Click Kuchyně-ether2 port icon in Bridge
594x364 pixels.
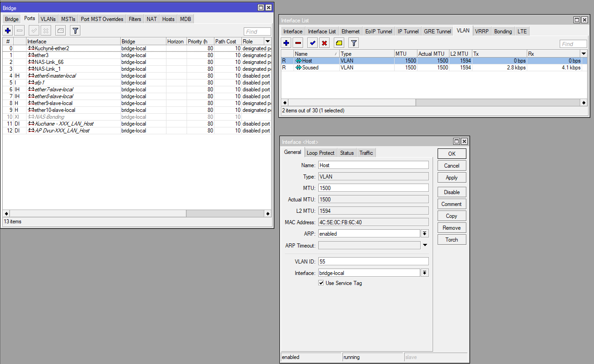(x=31, y=48)
